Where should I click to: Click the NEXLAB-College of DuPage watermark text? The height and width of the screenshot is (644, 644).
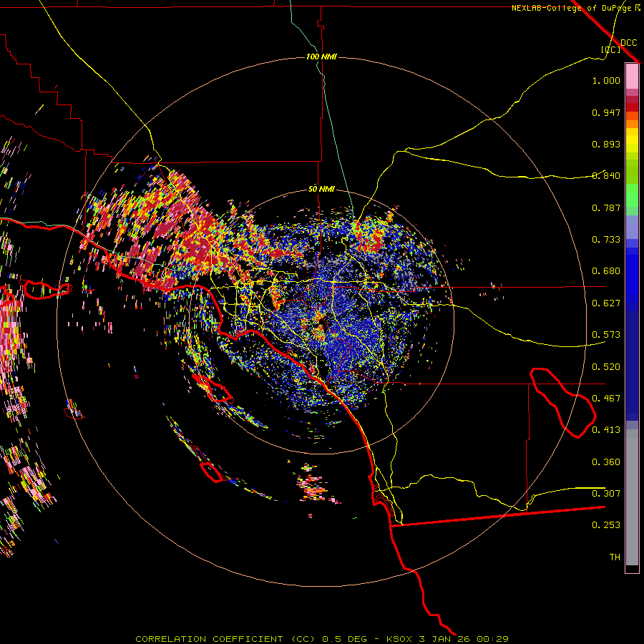click(575, 8)
